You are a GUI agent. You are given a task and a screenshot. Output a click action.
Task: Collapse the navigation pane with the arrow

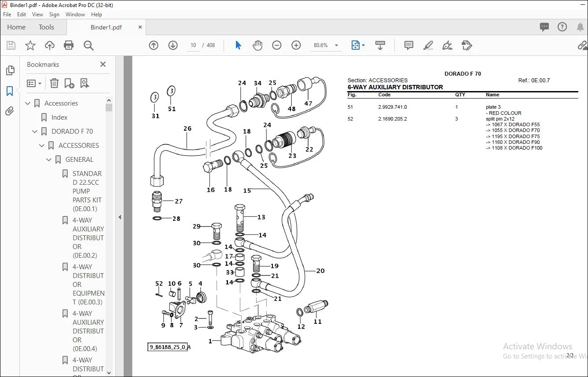click(x=120, y=217)
